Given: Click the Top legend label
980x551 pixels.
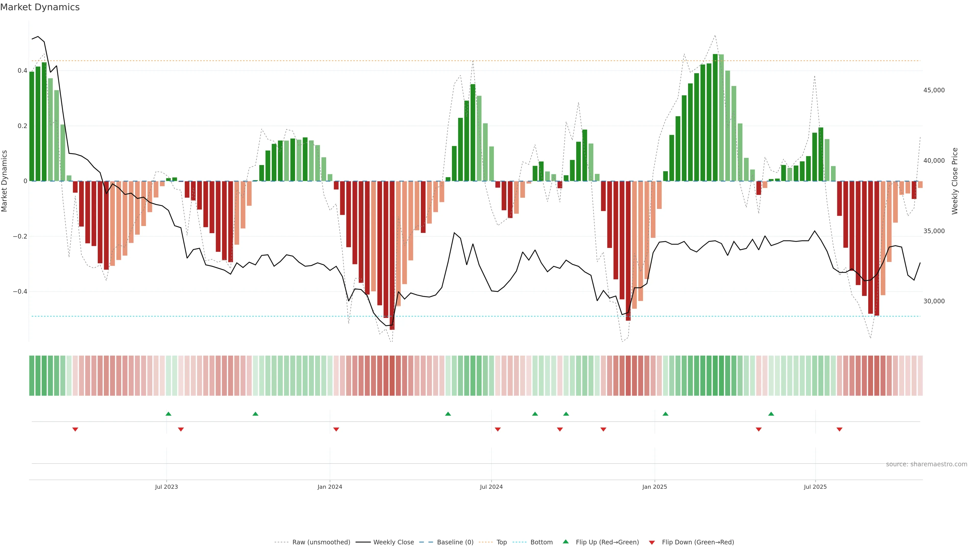Looking at the screenshot, I should point(501,542).
